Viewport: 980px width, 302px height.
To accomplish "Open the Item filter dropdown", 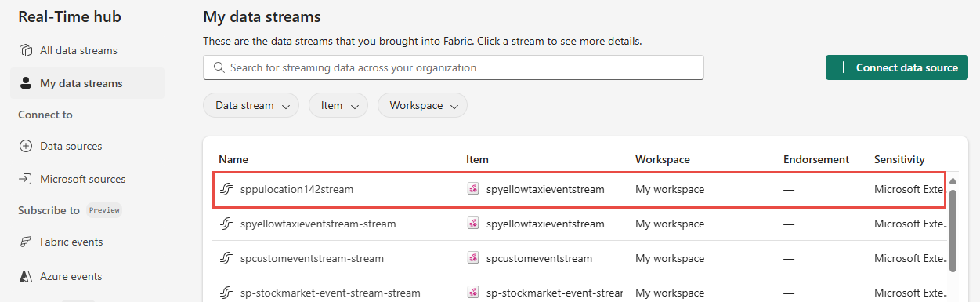I will (x=338, y=105).
